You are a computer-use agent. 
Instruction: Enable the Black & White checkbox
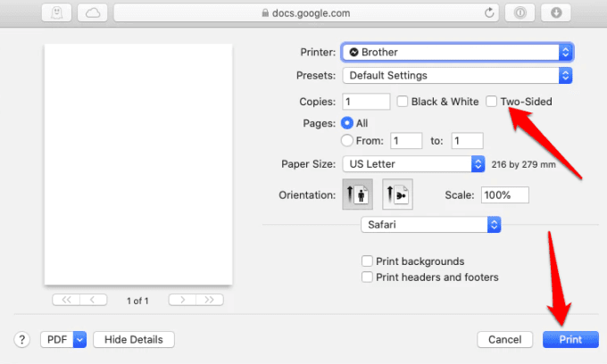click(x=403, y=102)
